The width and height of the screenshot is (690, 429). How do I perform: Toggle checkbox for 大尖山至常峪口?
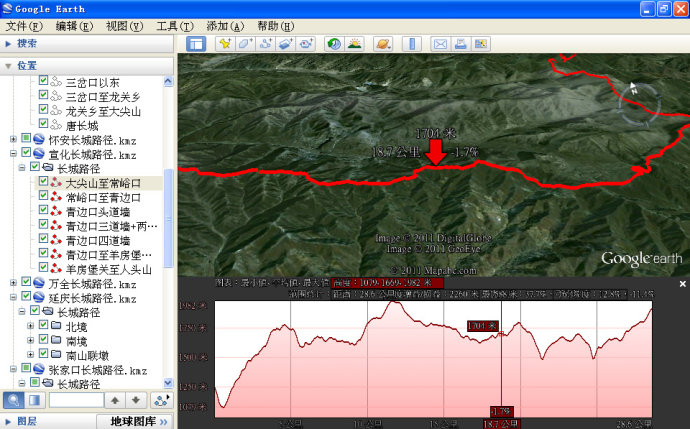pos(43,181)
